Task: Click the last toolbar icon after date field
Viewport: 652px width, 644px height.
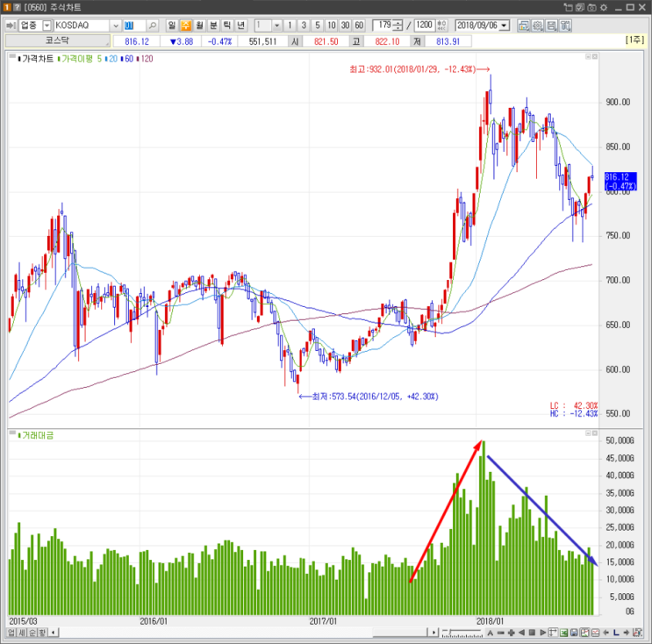Action: (x=565, y=25)
